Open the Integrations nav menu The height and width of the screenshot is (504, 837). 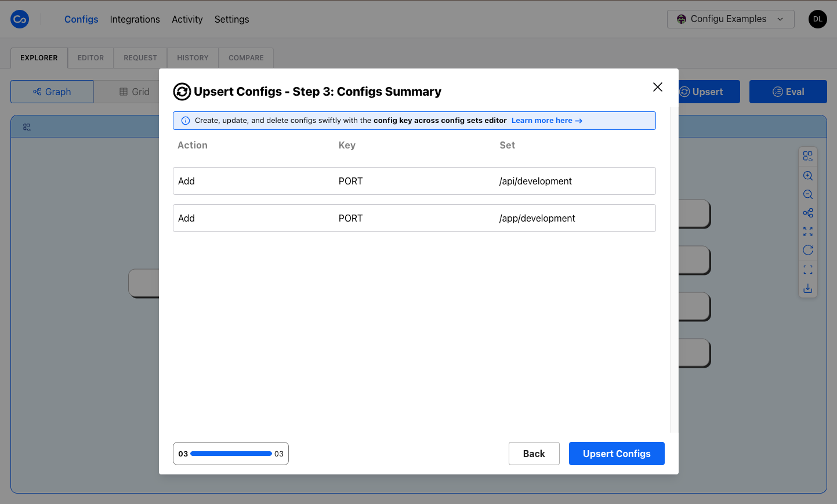tap(135, 19)
